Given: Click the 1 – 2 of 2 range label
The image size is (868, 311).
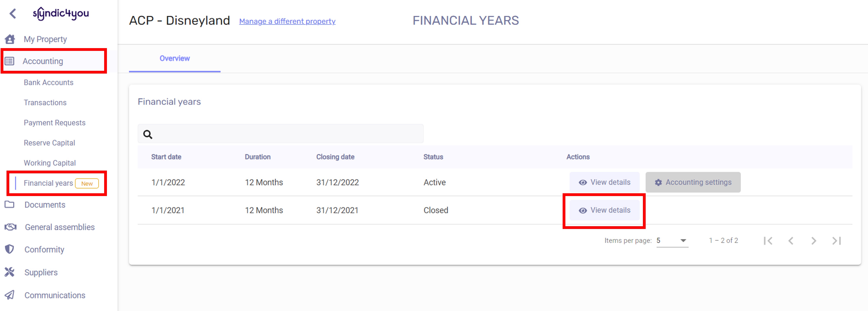Looking at the screenshot, I should pos(723,241).
